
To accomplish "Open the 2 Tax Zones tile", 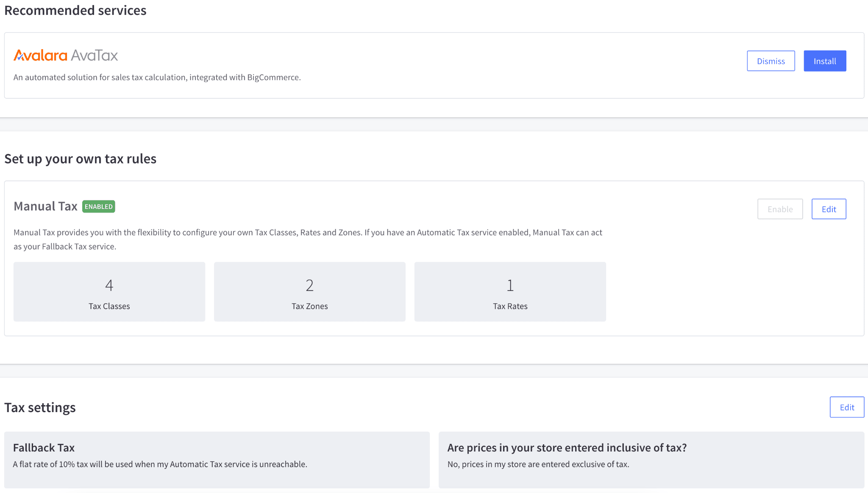I will pyautogui.click(x=310, y=292).
